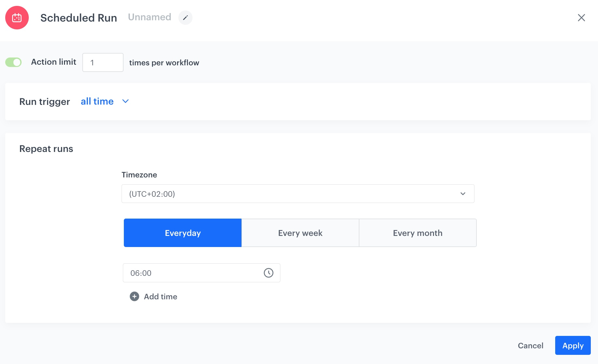Click the "Add time" link text
The height and width of the screenshot is (364, 598).
160,296
